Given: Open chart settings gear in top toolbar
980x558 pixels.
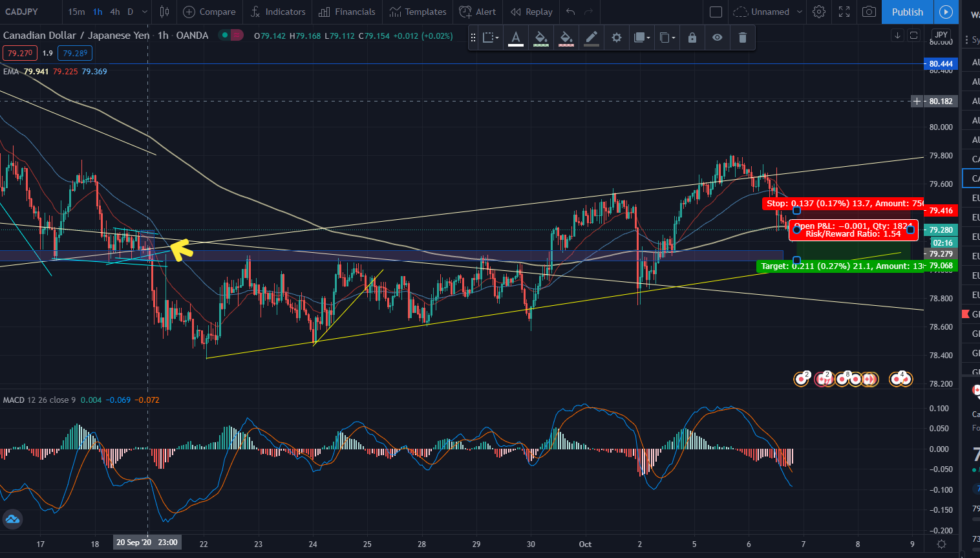Looking at the screenshot, I should [x=819, y=12].
